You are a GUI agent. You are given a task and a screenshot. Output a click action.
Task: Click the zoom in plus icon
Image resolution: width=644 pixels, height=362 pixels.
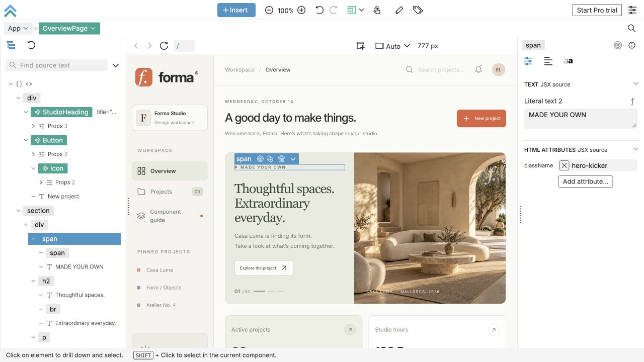pos(301,10)
